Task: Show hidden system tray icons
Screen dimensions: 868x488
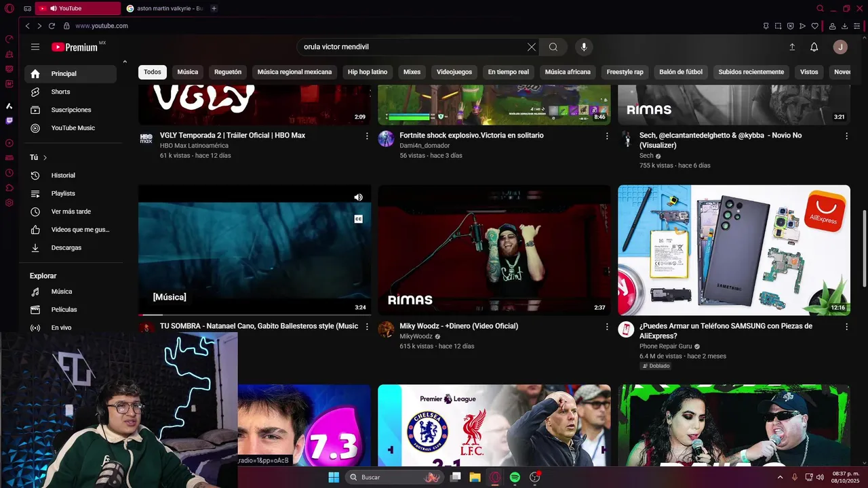Action: [x=780, y=477]
